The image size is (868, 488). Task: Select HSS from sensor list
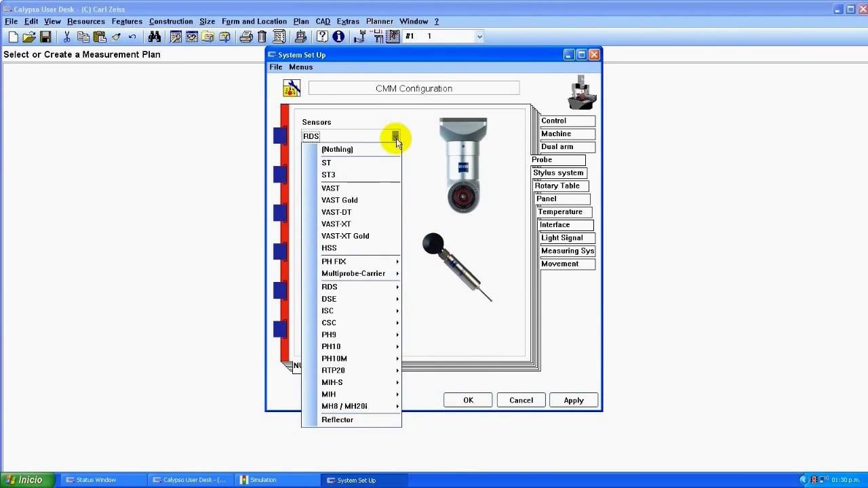click(359, 248)
